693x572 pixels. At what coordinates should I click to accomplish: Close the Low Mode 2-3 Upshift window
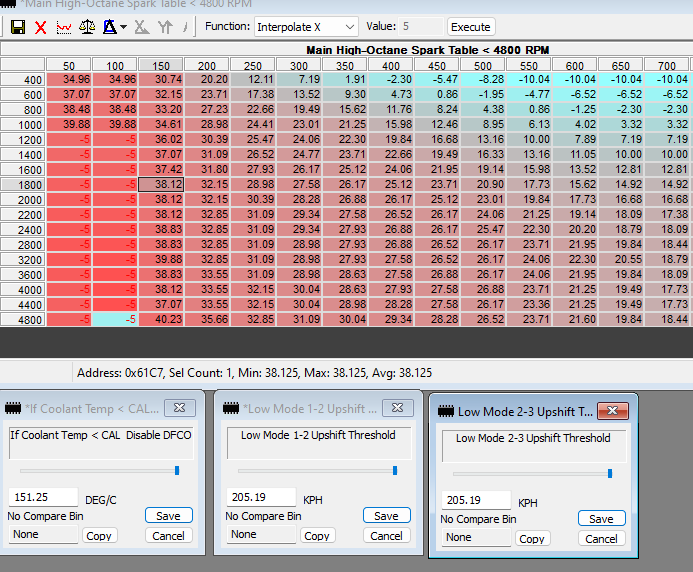click(x=613, y=411)
